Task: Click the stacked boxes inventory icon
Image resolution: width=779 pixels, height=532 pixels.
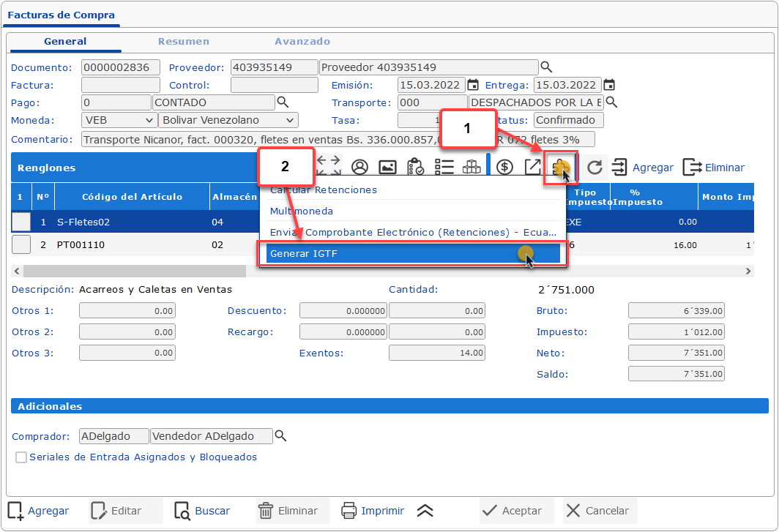Action: coord(471,168)
